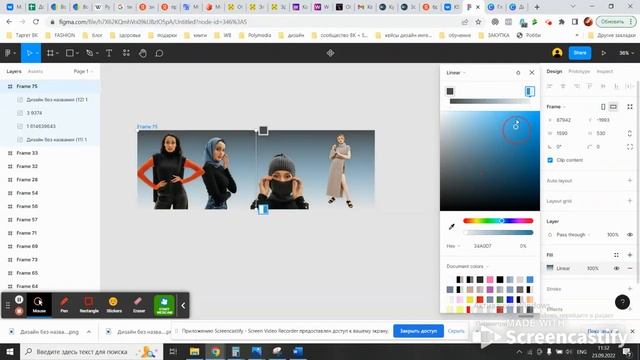
Task: Click the create component icon in toolbar center
Action: tap(330, 53)
